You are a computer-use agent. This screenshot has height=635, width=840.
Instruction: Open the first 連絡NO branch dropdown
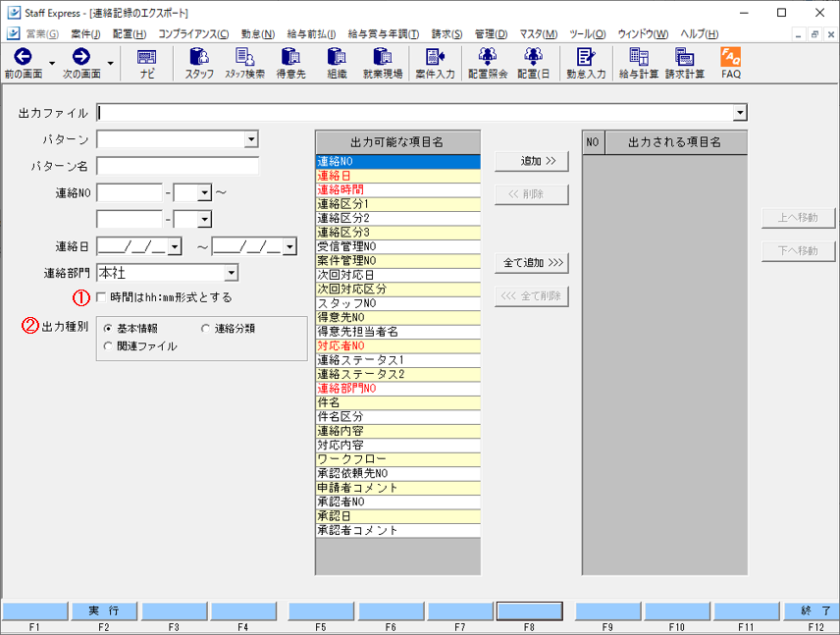pos(204,192)
